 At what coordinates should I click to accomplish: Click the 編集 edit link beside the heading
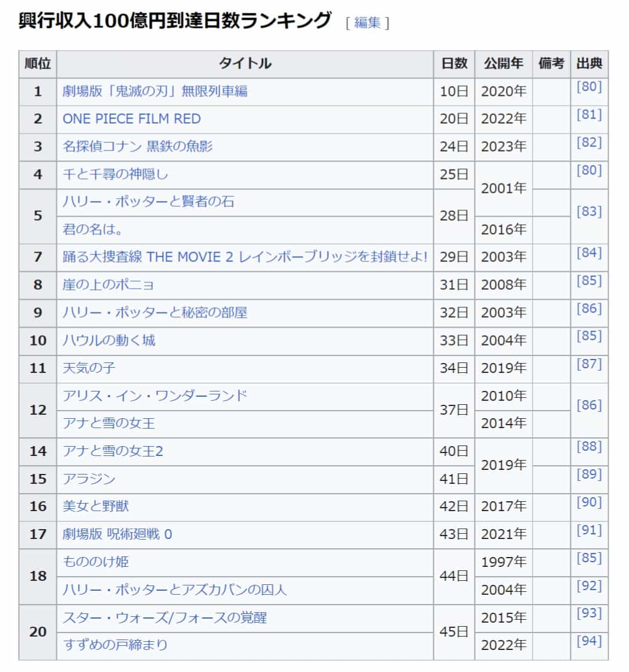367,23
